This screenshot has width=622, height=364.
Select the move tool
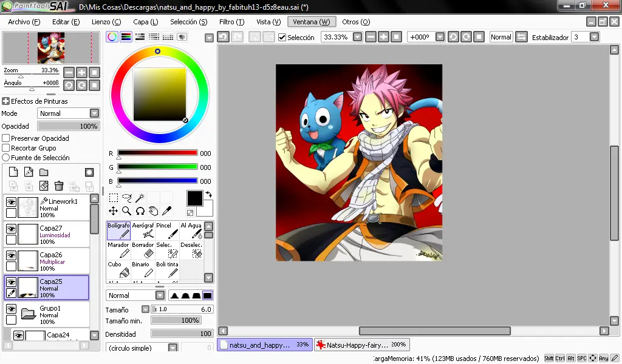114,211
